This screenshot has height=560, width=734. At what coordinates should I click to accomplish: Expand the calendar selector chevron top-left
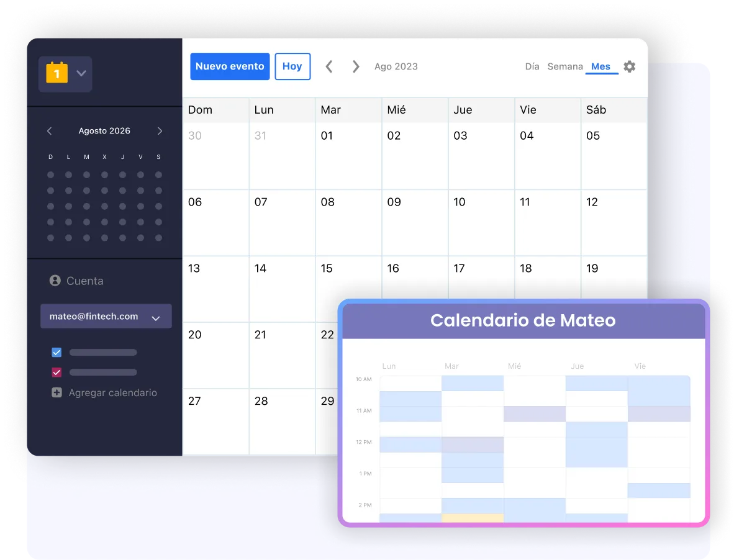[81, 73]
